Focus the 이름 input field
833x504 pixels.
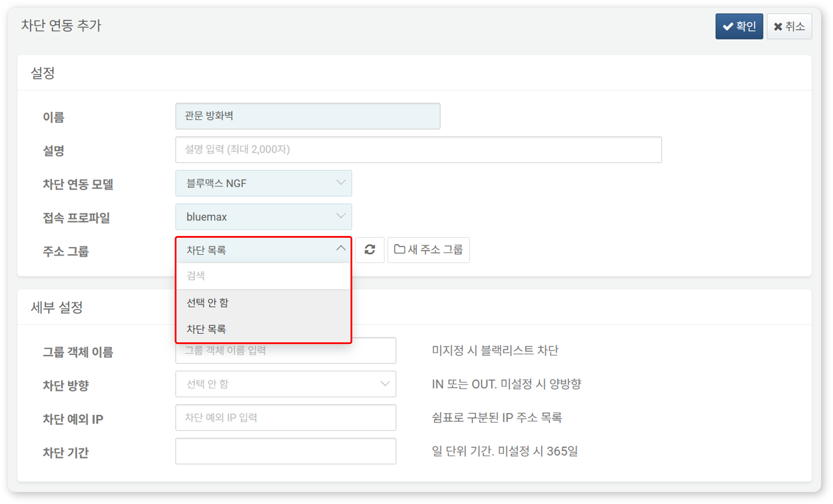coord(308,116)
